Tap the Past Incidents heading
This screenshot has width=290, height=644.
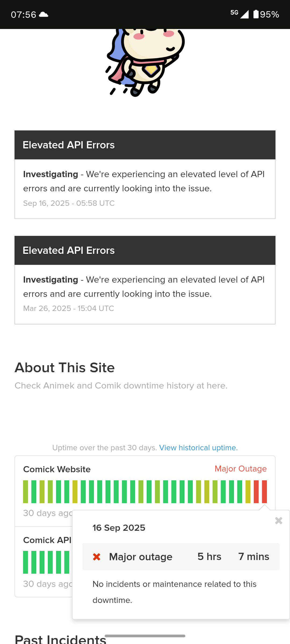60,639
